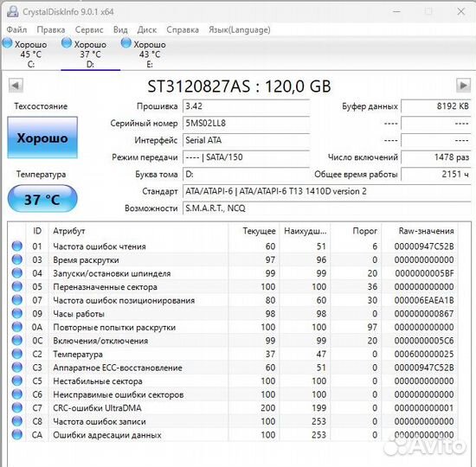Click status orb of attribute C7
476x467 pixels.
(17, 407)
